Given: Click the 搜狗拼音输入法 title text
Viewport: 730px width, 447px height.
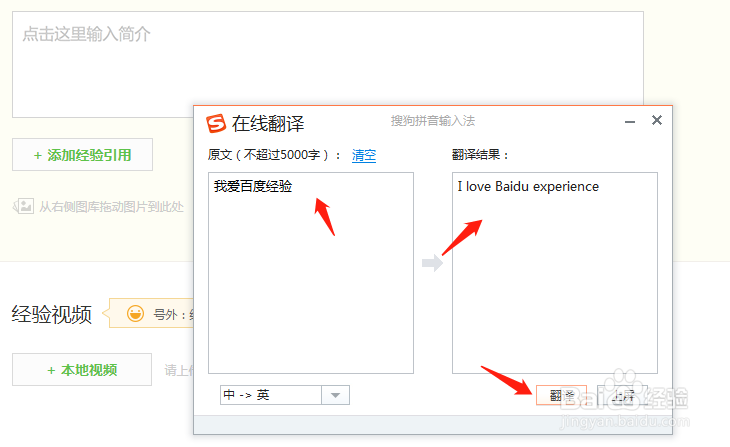Looking at the screenshot, I should point(433,121).
